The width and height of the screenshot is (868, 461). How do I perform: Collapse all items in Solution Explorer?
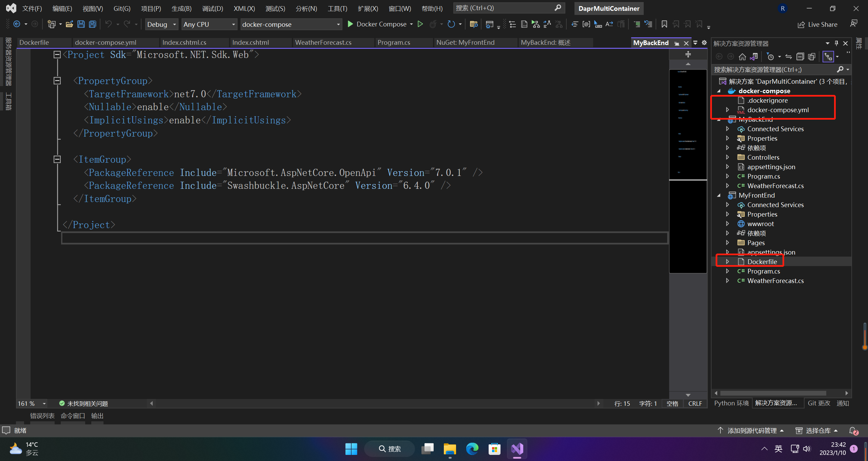tap(800, 57)
